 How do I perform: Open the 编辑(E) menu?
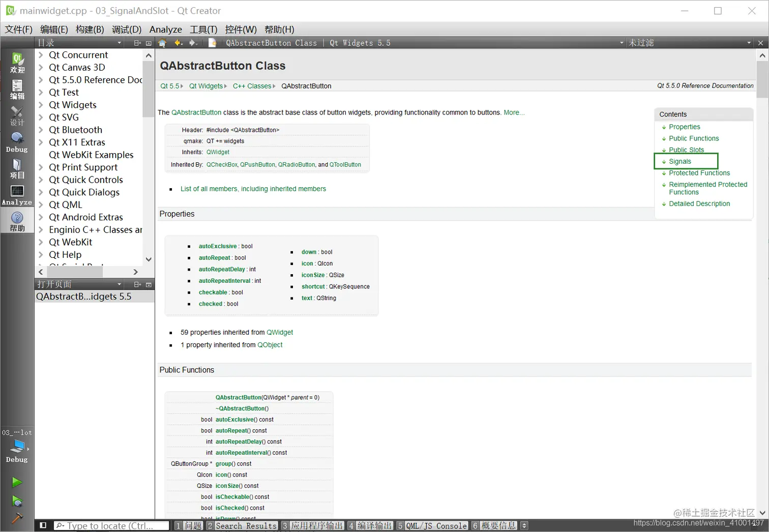click(54, 29)
